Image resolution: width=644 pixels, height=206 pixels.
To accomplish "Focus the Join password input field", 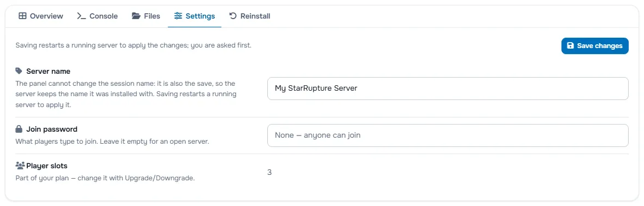I will 448,135.
